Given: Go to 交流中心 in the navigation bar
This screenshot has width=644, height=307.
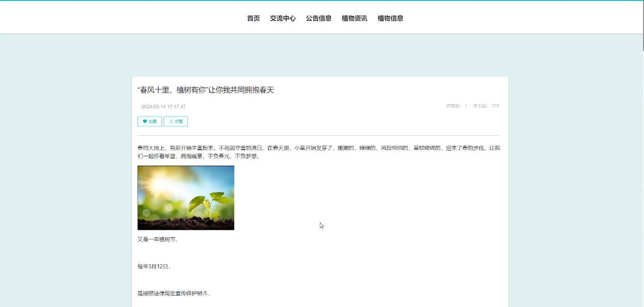Looking at the screenshot, I should click(283, 18).
